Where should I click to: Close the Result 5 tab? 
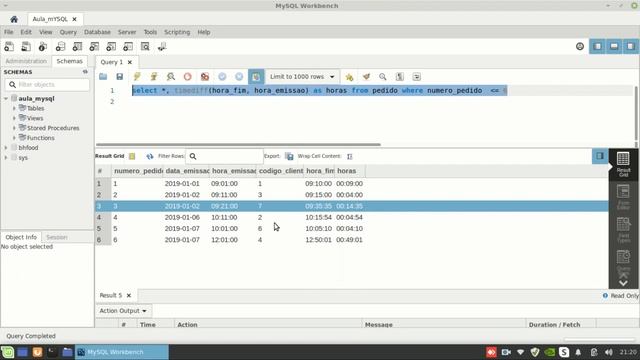click(129, 295)
